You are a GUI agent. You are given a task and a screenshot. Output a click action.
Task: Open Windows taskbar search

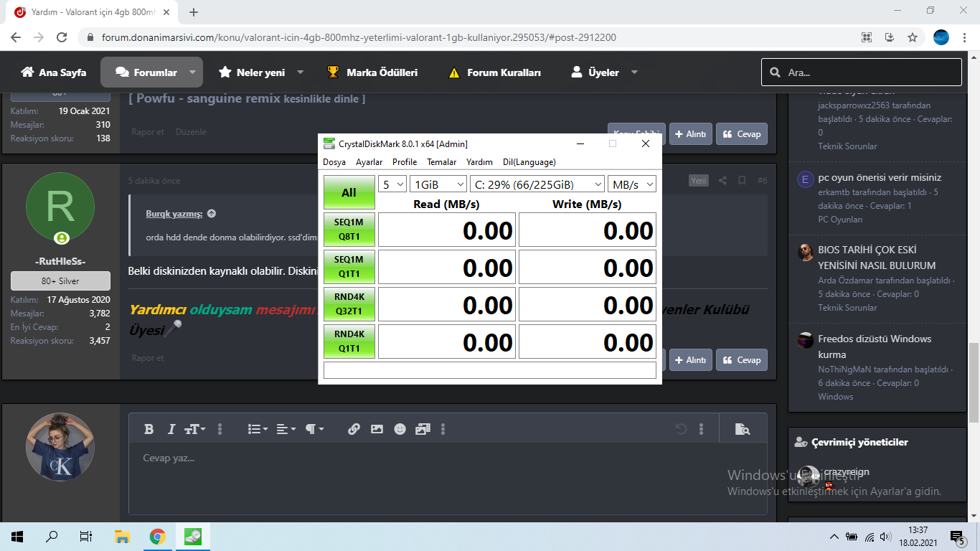(52, 536)
